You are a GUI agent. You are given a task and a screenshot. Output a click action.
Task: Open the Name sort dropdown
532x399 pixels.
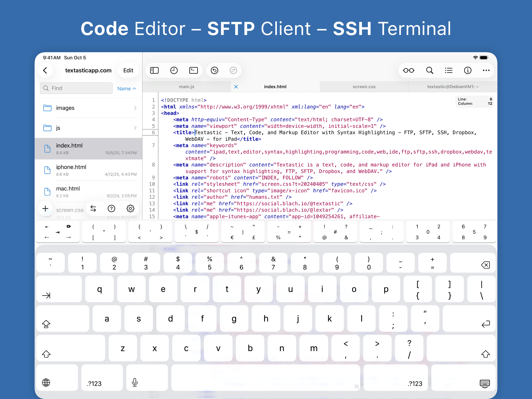(127, 89)
